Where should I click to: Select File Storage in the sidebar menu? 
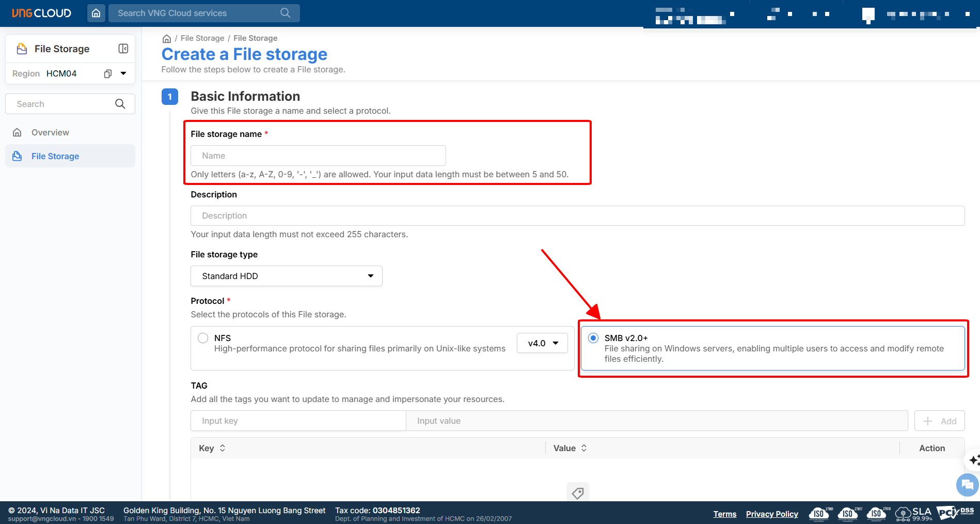click(55, 156)
